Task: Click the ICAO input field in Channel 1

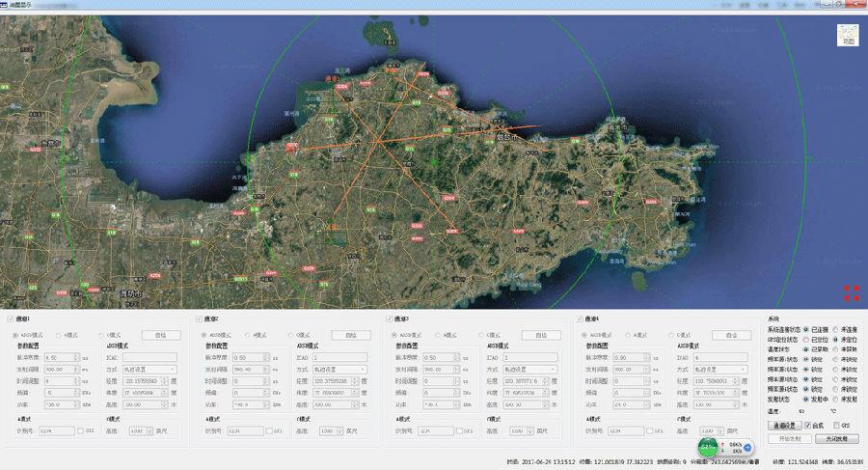Action: (x=149, y=357)
